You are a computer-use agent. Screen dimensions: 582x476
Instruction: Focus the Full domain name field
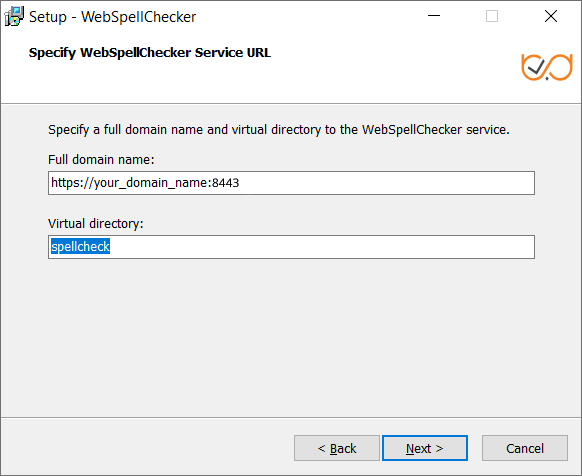pos(291,183)
